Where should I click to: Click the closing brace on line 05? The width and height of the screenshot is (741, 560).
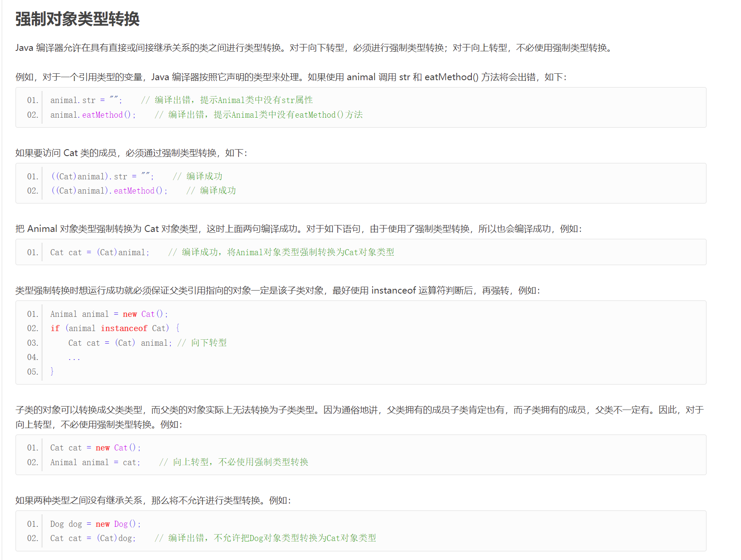[52, 372]
